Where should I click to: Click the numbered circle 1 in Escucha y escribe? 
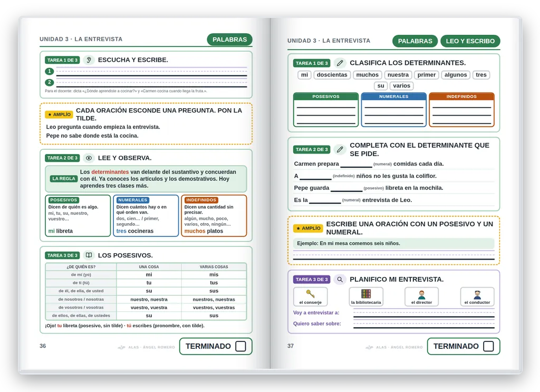(x=49, y=71)
